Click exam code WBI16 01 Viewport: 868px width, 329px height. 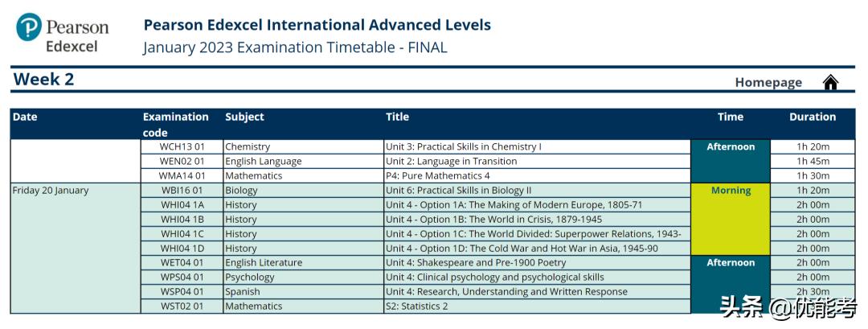182,191
